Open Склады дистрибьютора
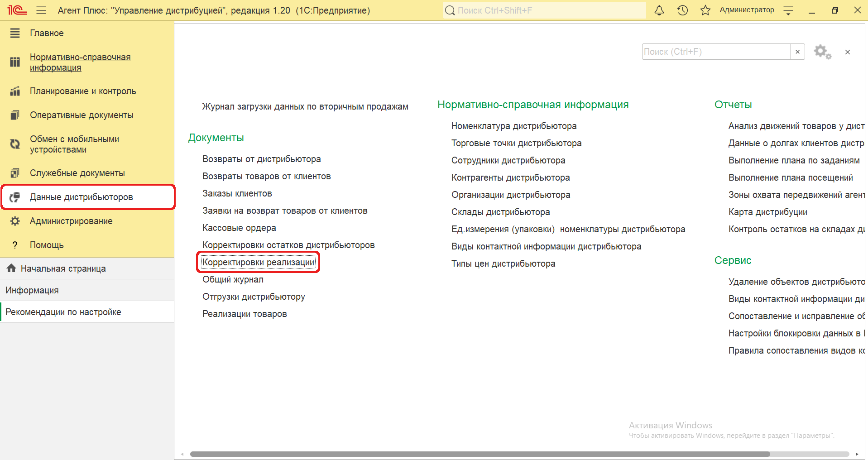868x460 pixels. (x=501, y=212)
